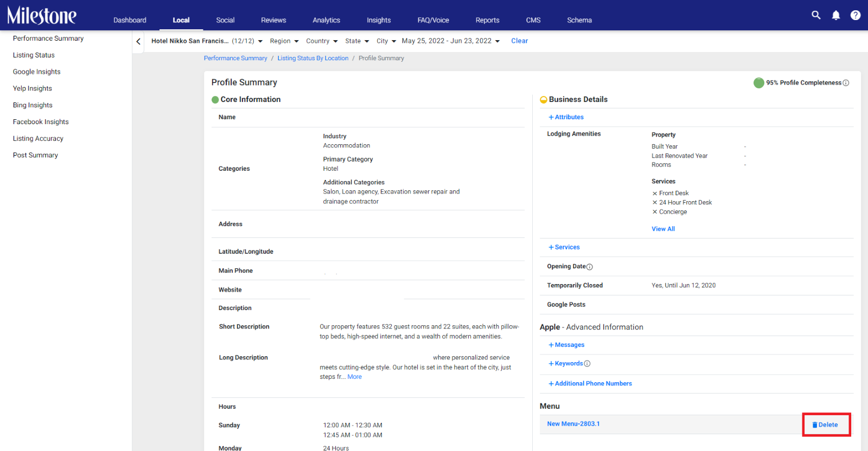868x451 pixels.
Task: Switch to the CMS tab
Action: pos(533,20)
